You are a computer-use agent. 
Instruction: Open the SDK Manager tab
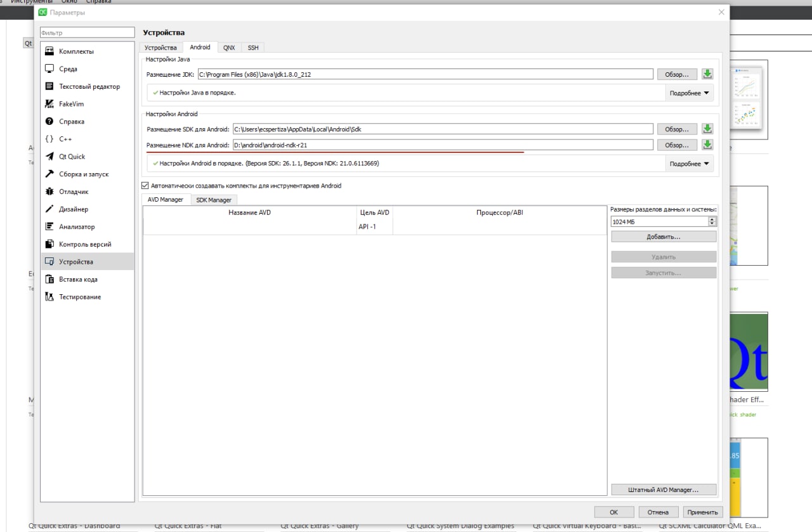214,200
